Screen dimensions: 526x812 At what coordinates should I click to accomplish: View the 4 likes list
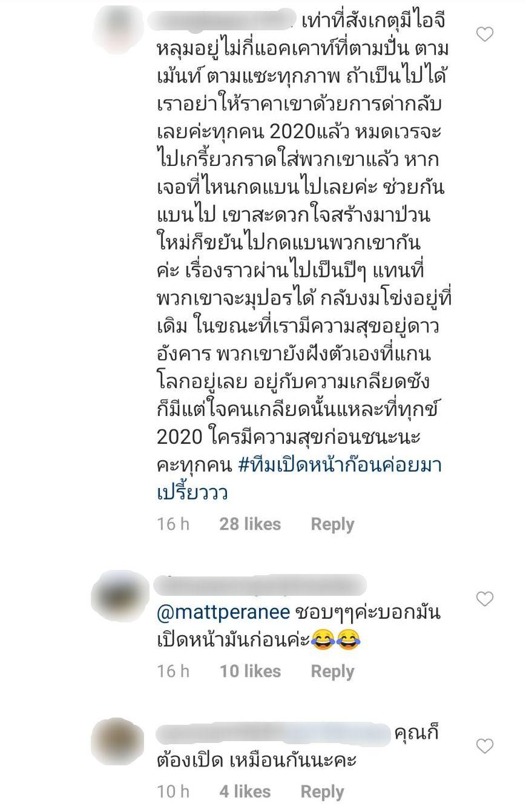[x=245, y=791]
